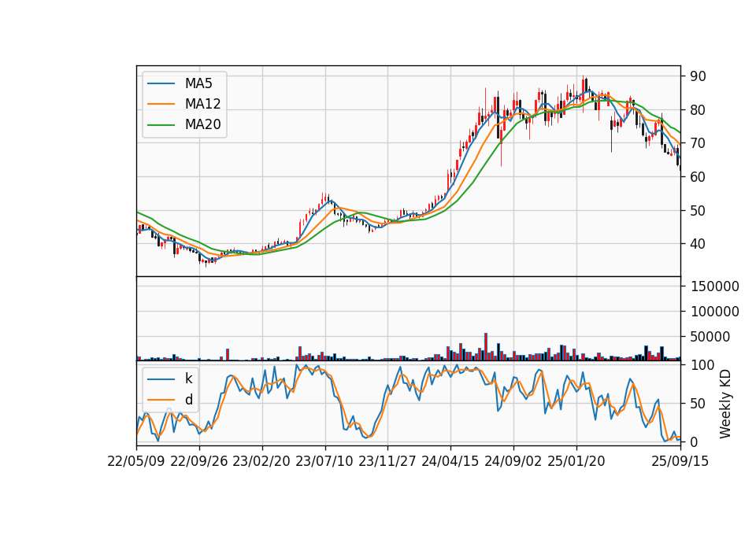The height and width of the screenshot is (543, 756).
Task: Click the 25/09/15 date label
Action: 680,461
